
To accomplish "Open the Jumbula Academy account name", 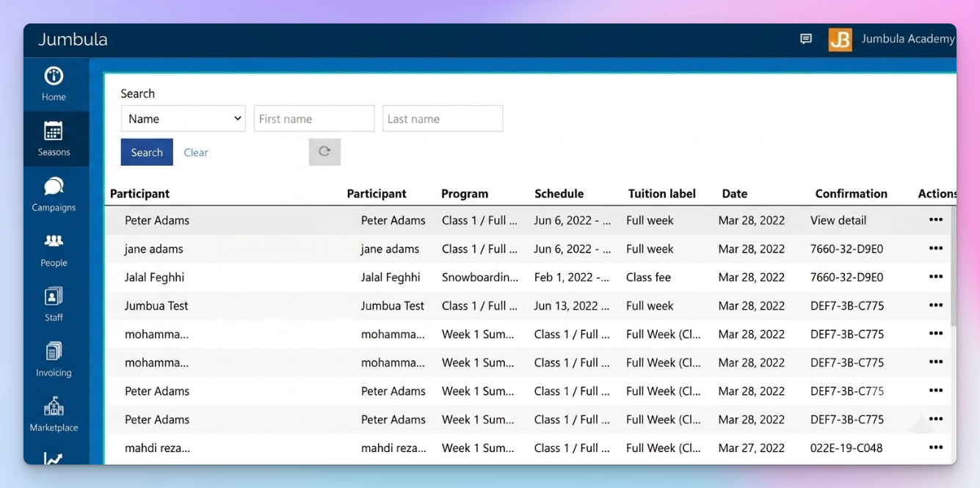I will click(908, 40).
